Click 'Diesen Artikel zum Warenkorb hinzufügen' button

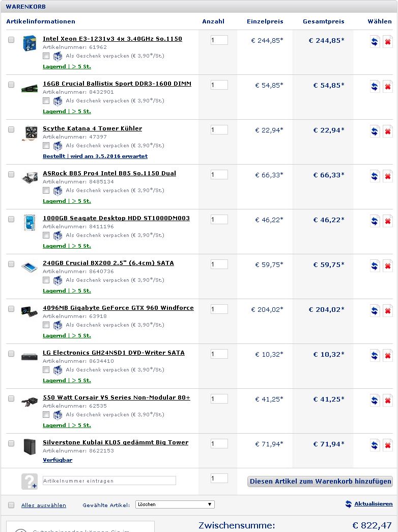[320, 481]
